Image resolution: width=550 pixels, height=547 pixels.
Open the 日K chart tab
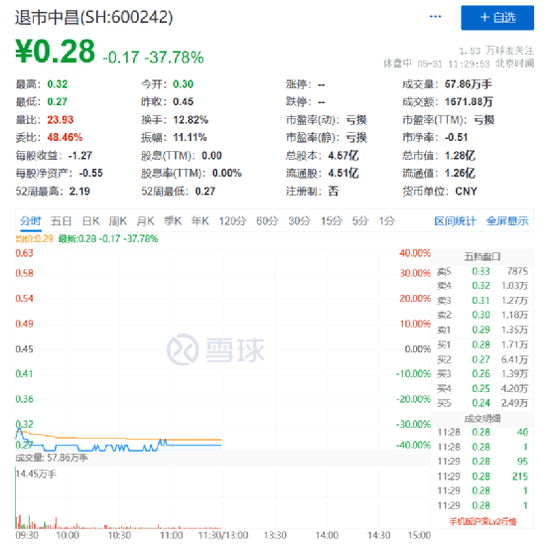pyautogui.click(x=91, y=221)
